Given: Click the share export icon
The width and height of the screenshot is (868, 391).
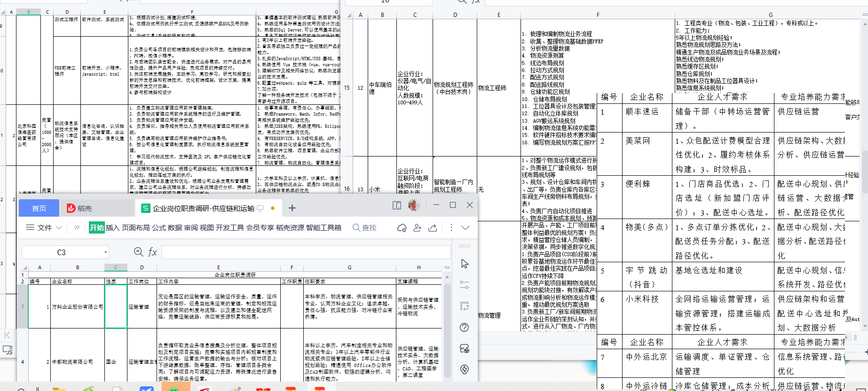Looking at the screenshot, I should click(x=433, y=228).
